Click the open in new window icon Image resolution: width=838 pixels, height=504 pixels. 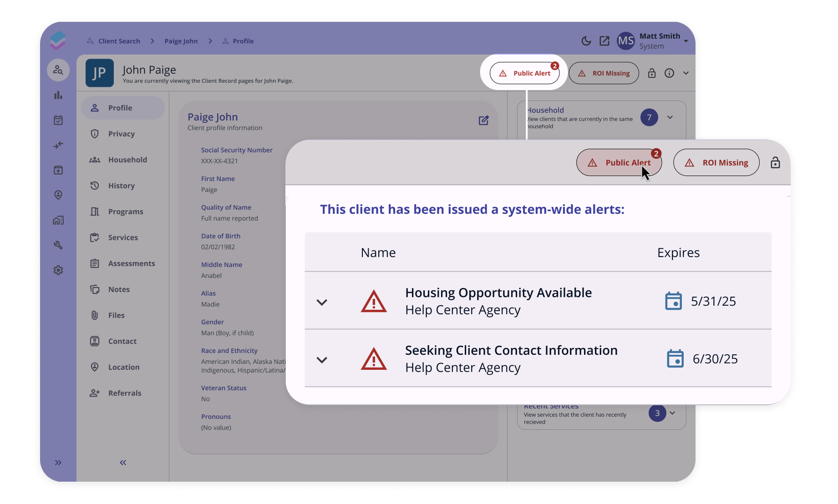[x=604, y=41]
